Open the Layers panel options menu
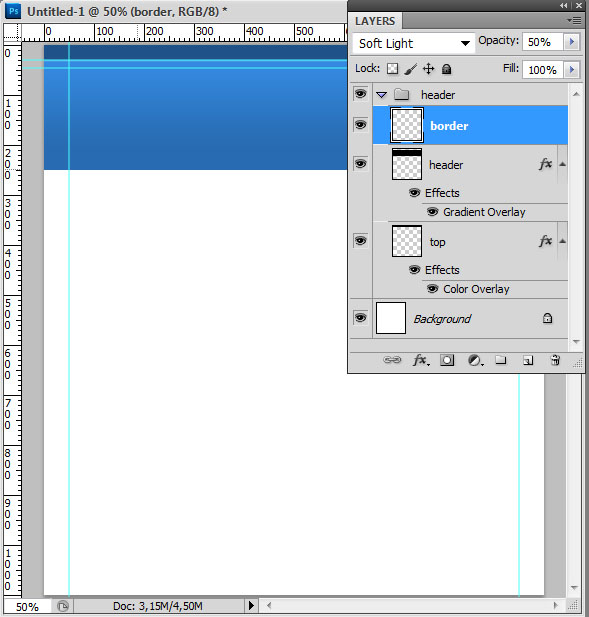589x617 pixels. click(574, 20)
